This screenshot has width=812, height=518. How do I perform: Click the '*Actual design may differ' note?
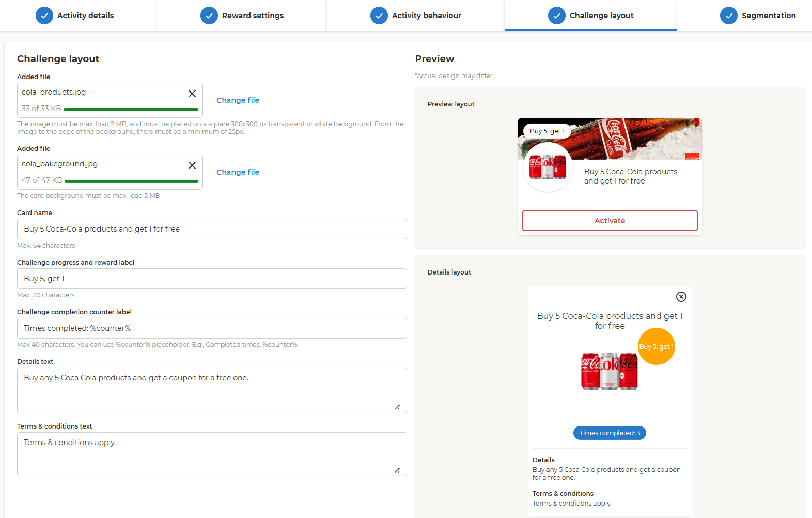click(454, 76)
